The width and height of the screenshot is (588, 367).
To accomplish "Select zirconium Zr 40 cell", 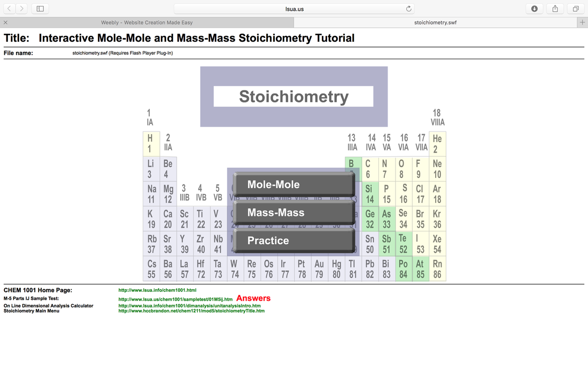I will tap(202, 244).
